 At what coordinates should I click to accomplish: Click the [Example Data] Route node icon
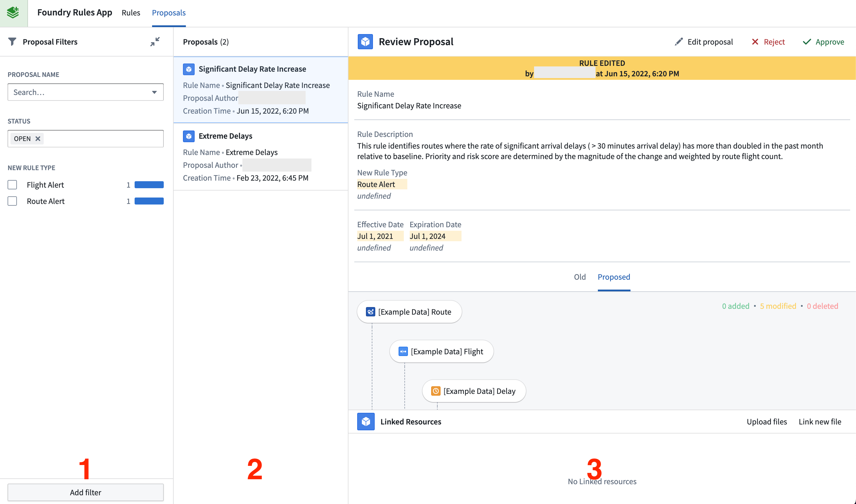point(370,311)
